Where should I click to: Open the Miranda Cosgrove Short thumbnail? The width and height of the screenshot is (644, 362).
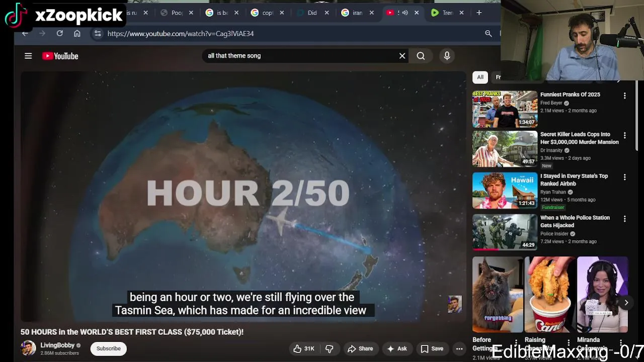[x=602, y=295]
